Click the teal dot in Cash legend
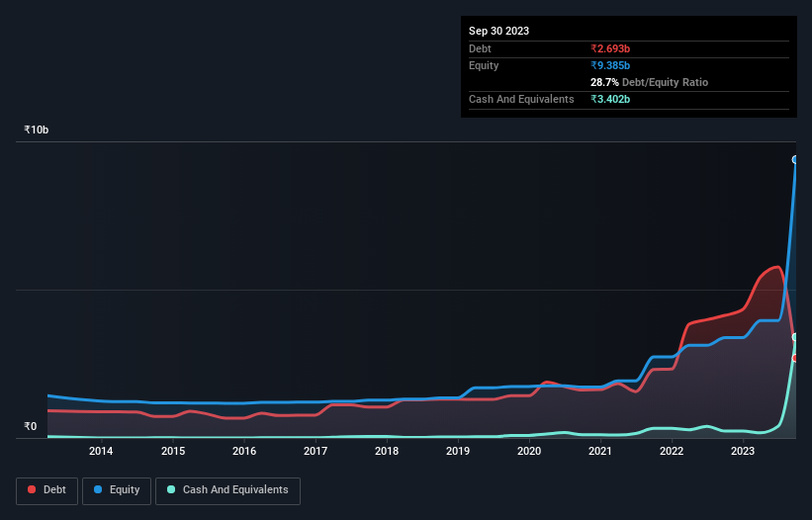 [171, 489]
